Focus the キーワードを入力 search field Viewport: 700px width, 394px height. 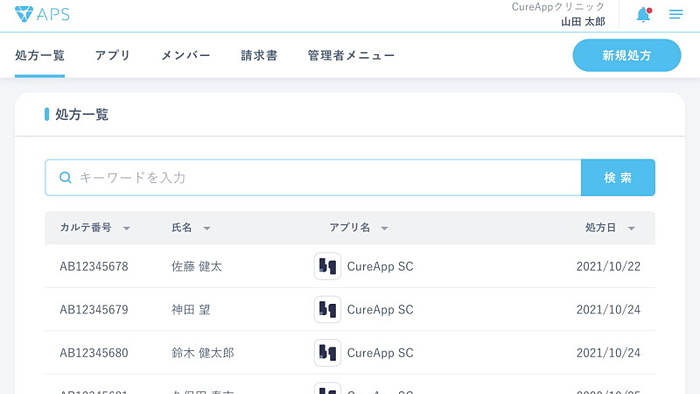[313, 178]
